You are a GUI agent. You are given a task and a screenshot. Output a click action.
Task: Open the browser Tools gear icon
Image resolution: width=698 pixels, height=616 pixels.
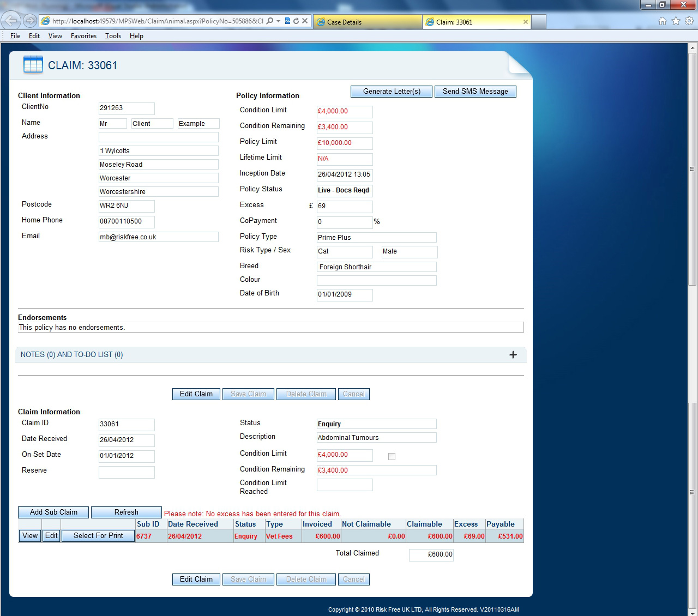(689, 21)
